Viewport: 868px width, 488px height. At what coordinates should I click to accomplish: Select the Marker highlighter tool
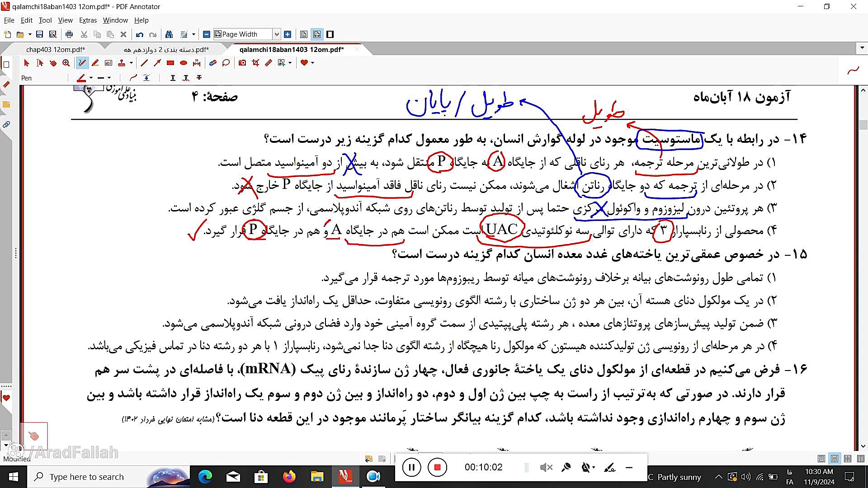click(95, 63)
